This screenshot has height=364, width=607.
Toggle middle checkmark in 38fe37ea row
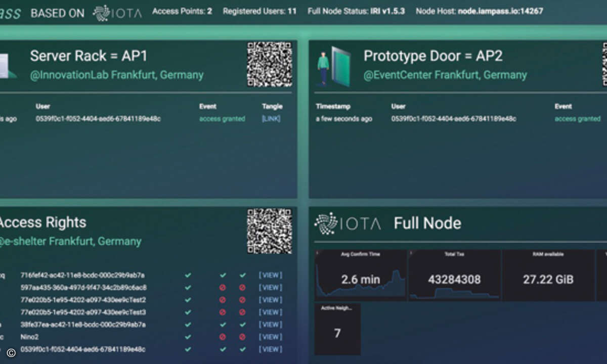[223, 325]
